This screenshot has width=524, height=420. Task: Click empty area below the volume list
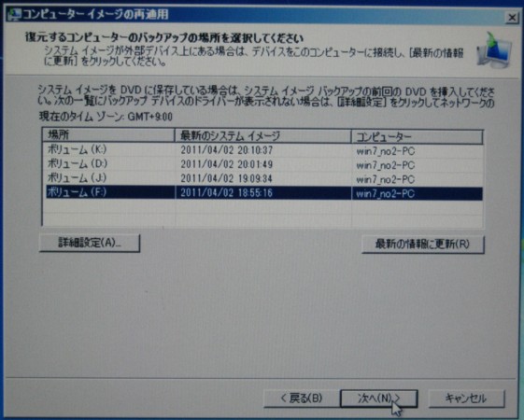[263, 214]
